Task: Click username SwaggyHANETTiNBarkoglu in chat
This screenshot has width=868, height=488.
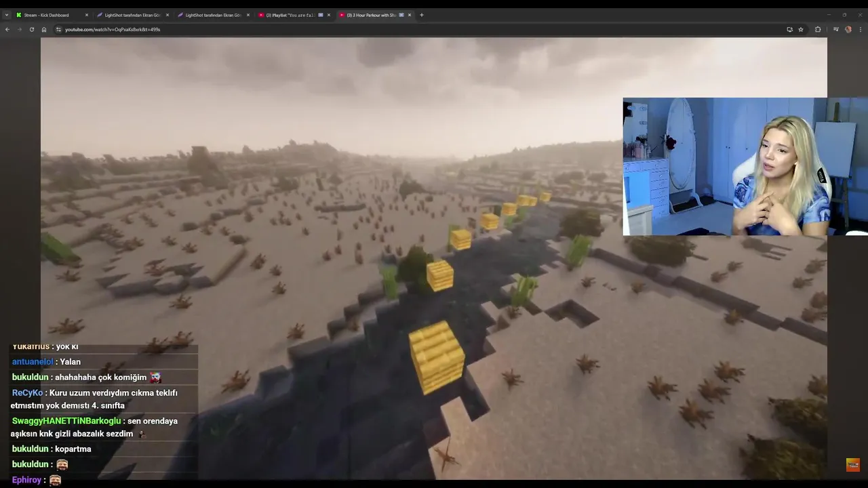Action: (66, 421)
